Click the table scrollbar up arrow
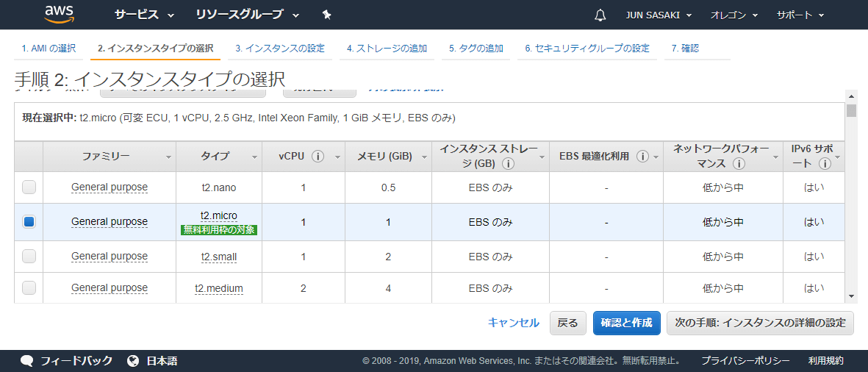 851,96
